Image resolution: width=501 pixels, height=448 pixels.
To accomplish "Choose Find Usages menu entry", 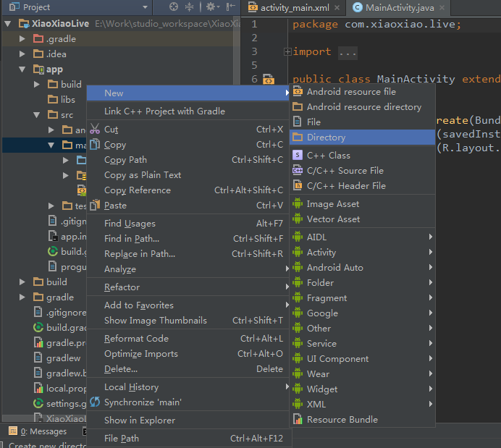I will 188,224.
